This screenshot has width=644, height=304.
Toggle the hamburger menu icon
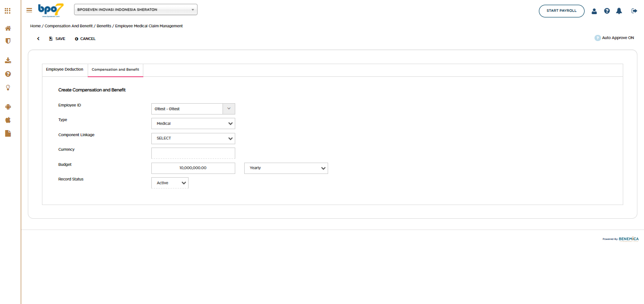click(x=29, y=10)
